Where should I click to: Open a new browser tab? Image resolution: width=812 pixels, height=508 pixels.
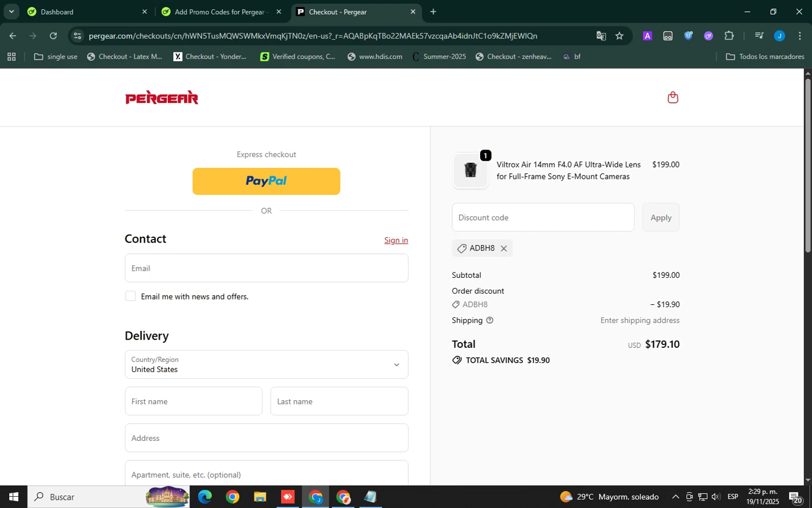[433, 12]
